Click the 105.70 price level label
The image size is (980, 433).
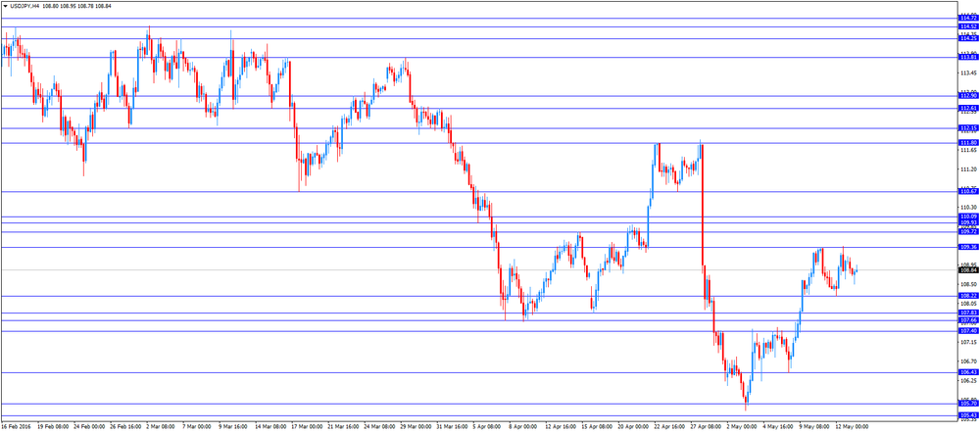(x=968, y=404)
